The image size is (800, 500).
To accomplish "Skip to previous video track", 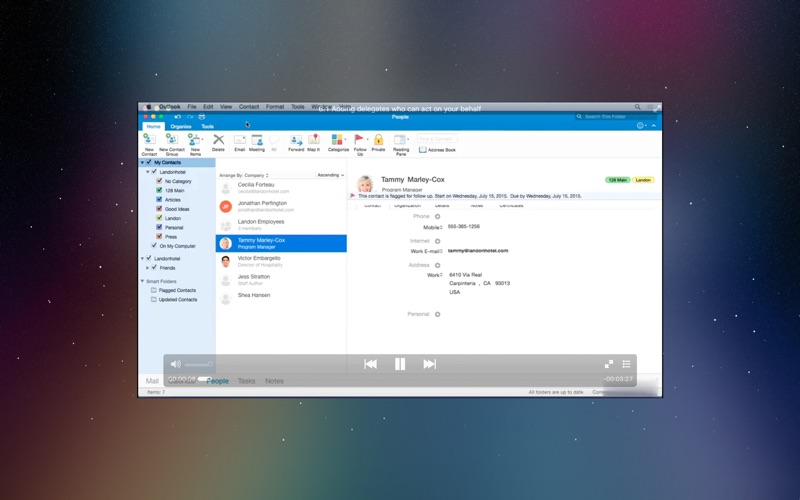I will click(x=370, y=364).
